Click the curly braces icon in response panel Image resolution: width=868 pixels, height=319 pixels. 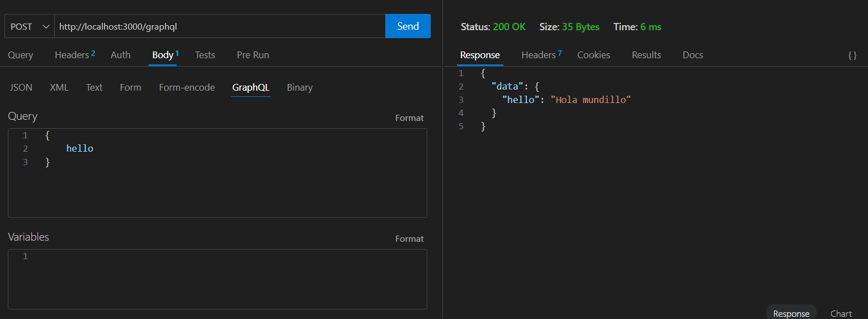coord(852,55)
